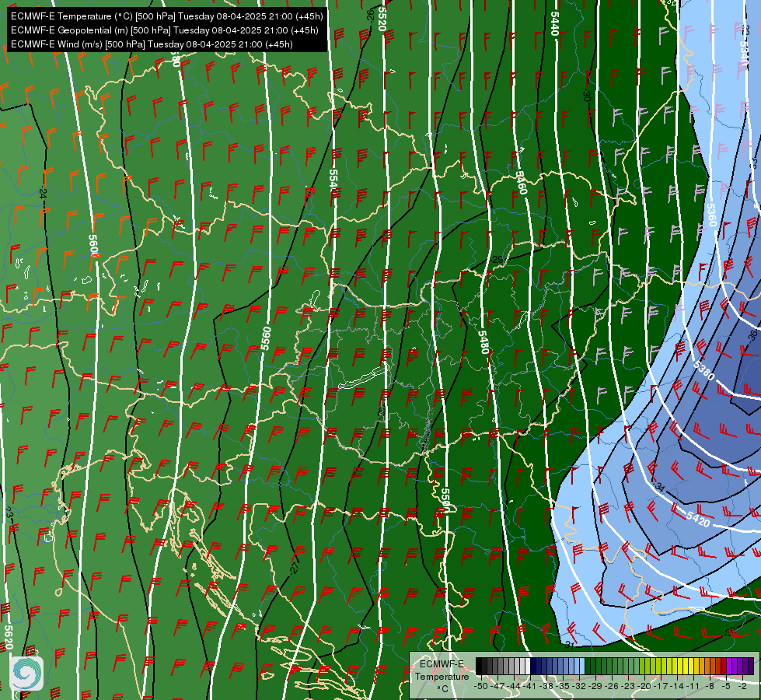The image size is (761, 700).
Task: Click the legend title ECMWF-E Temperature
Action: [442, 670]
